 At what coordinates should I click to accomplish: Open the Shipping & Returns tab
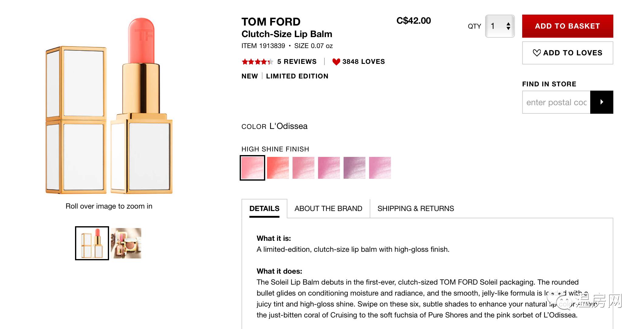(416, 209)
